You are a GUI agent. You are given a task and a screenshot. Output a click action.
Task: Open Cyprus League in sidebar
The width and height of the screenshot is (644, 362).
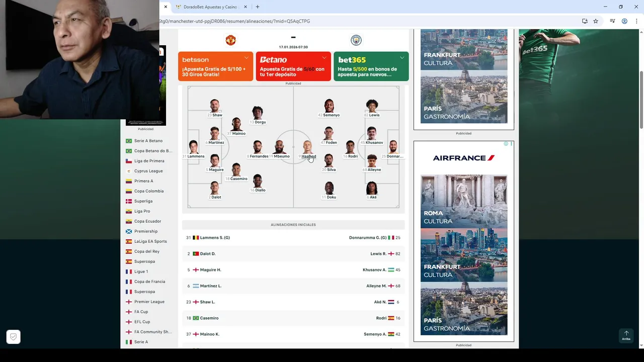(x=148, y=171)
